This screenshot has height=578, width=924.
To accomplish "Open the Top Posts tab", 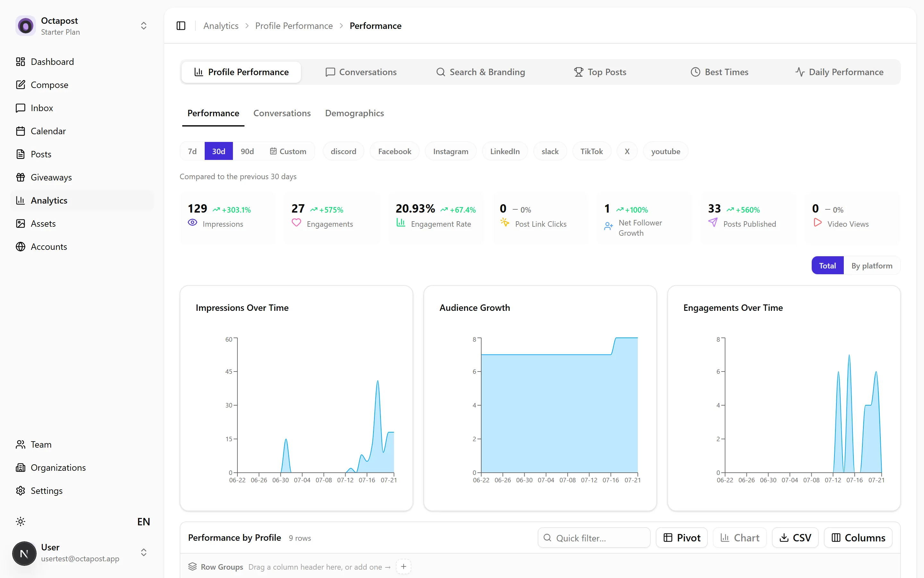I will click(x=600, y=72).
